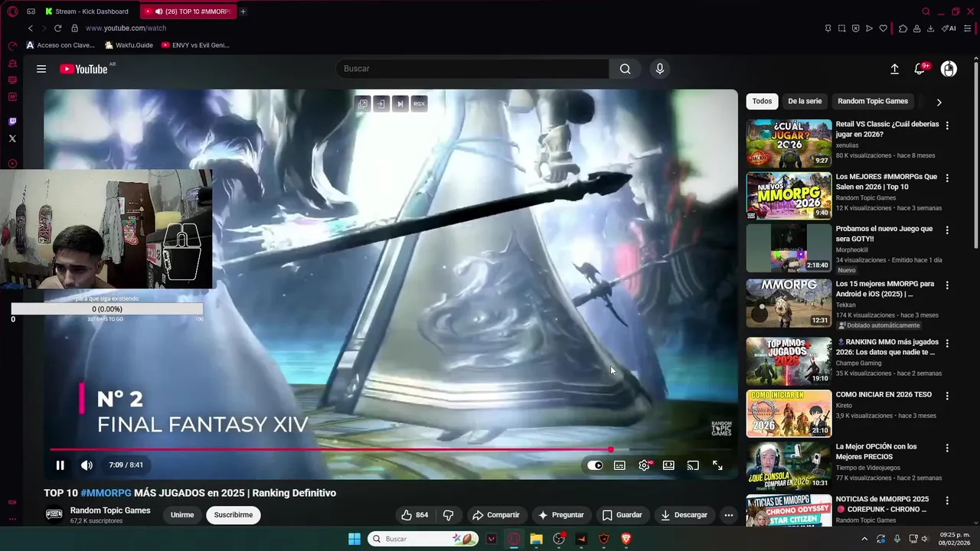
Task: Open options for Los 15 mejores MMORPG video
Action: pos(947,285)
